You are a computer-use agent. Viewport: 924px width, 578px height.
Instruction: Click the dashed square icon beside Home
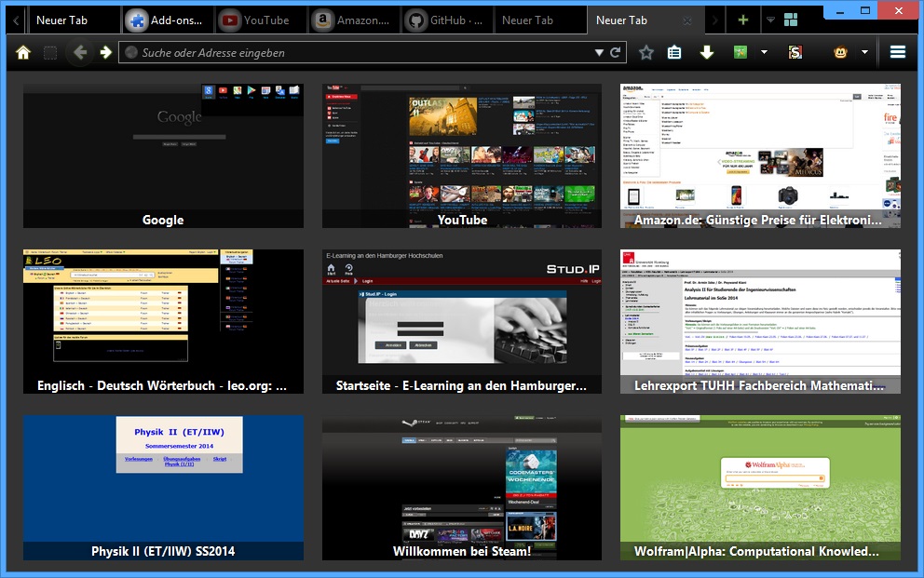(x=50, y=52)
